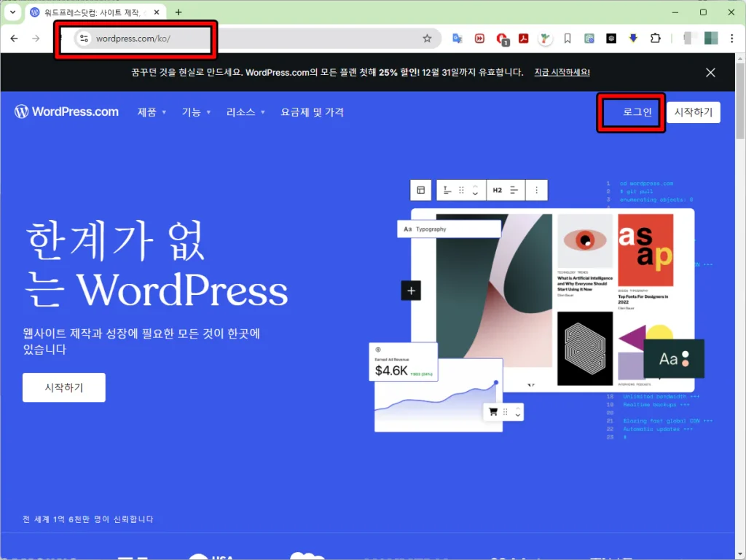Open a new browser tab

point(178,12)
